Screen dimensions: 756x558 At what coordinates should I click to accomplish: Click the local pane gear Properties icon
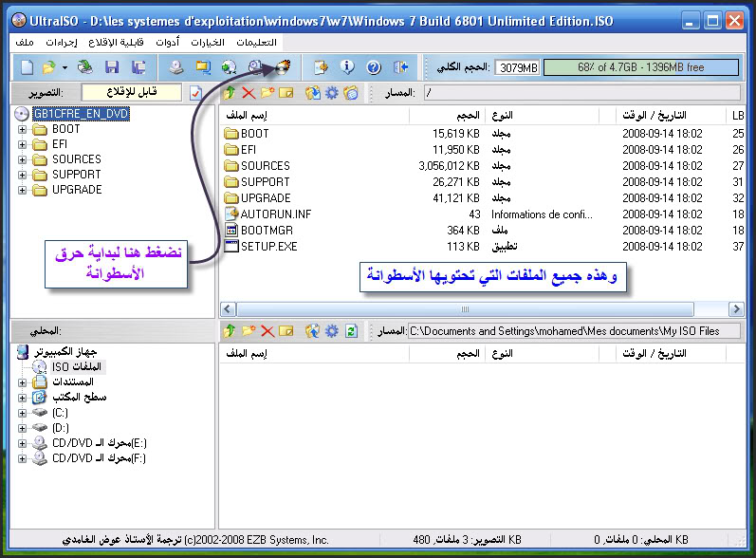pos(332,331)
